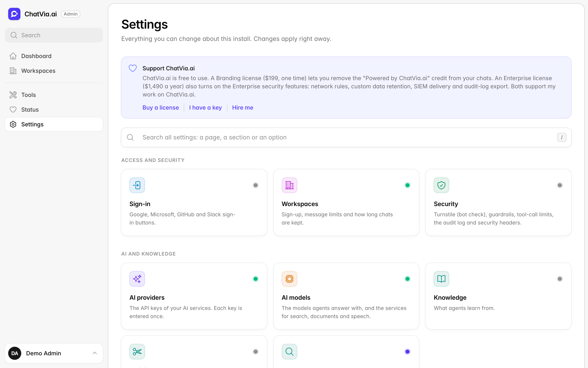The height and width of the screenshot is (368, 588).
Task: Focus the Search all settings field
Action: tap(346, 138)
